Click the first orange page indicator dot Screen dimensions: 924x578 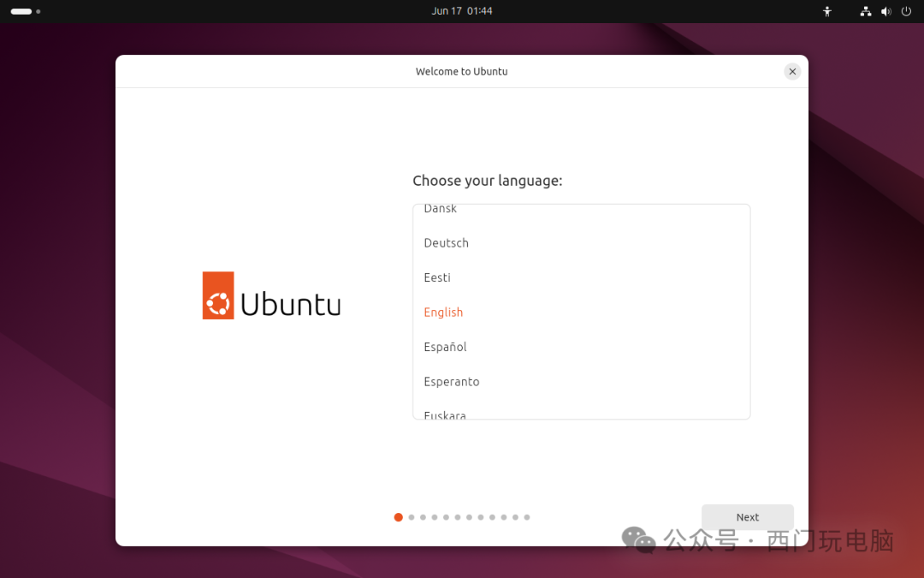click(399, 517)
